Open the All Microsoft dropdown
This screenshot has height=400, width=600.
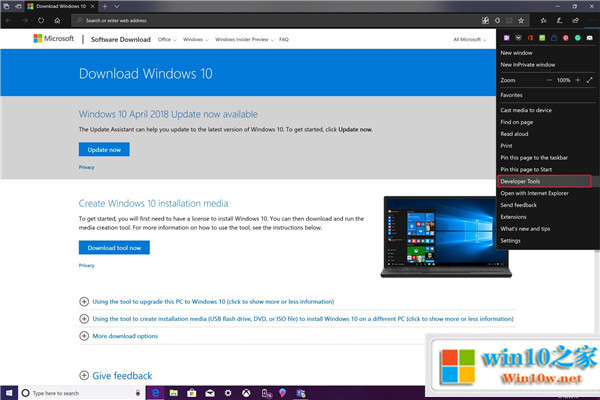470,39
